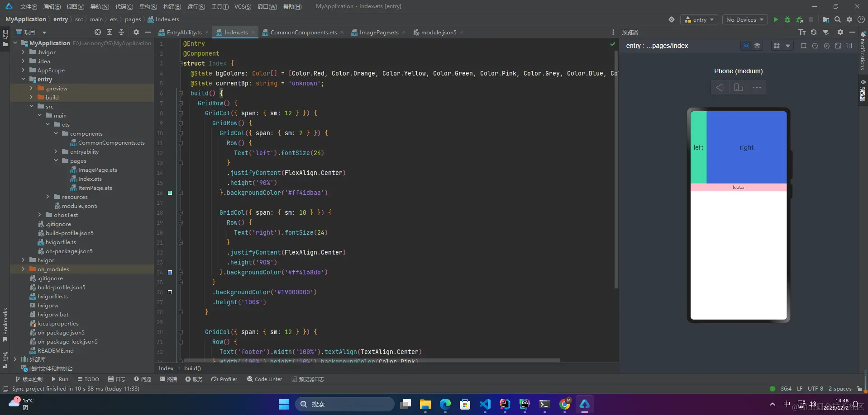Viewport: 868px width, 415px height.
Task: Toggle the Previewer side tab with eye icon
Action: click(x=863, y=90)
